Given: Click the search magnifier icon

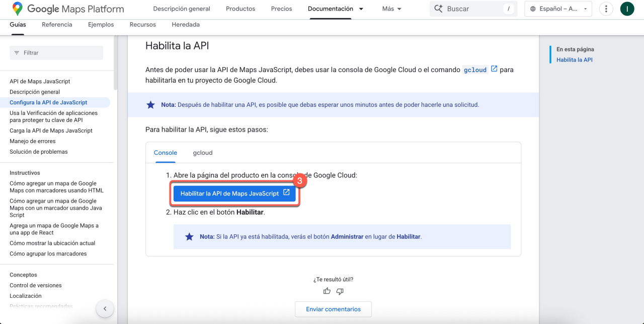Looking at the screenshot, I should click(x=438, y=9).
